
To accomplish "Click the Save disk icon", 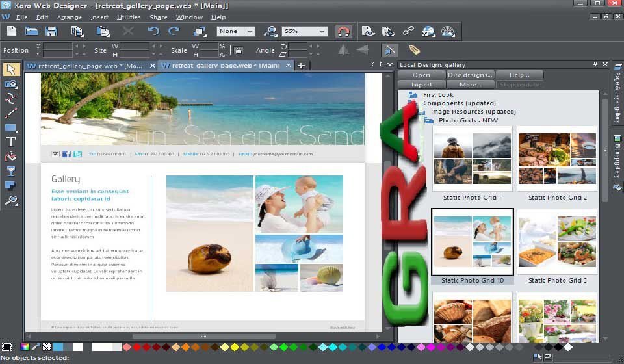I will click(x=51, y=31).
